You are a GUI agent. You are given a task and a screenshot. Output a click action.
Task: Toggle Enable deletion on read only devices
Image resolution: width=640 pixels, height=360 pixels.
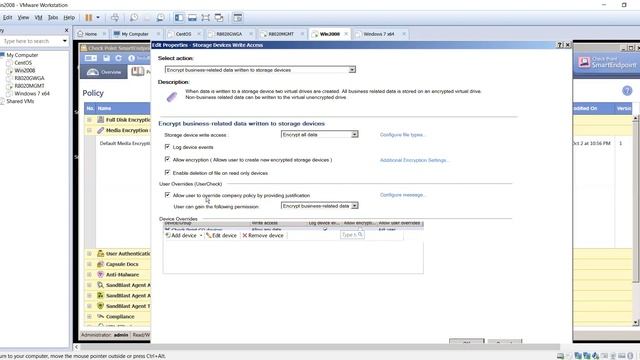point(167,173)
